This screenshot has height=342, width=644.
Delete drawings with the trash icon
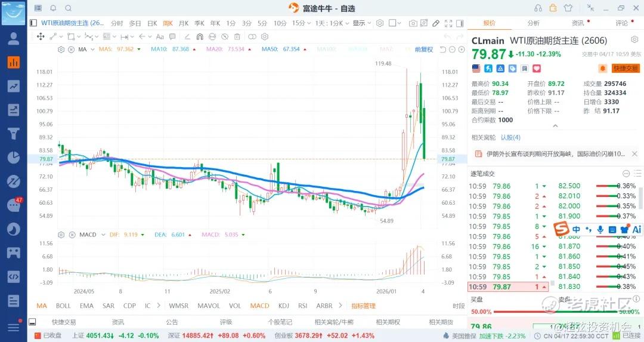(237, 36)
